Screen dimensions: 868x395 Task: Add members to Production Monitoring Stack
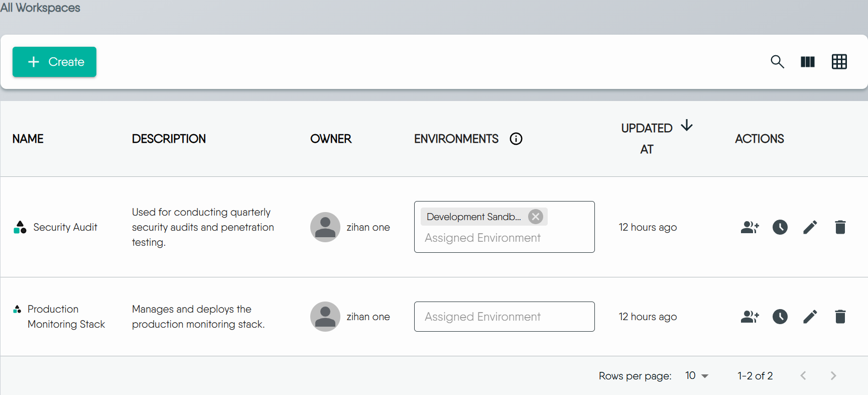click(750, 317)
